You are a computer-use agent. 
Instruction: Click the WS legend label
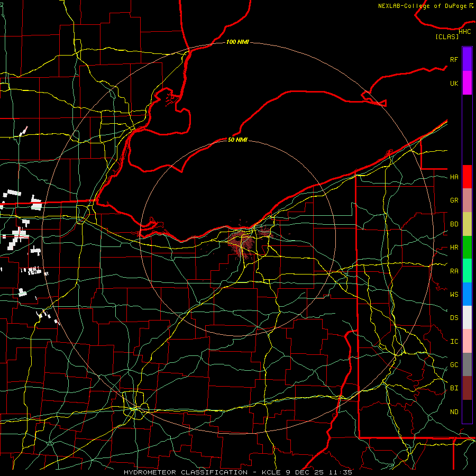tap(454, 295)
